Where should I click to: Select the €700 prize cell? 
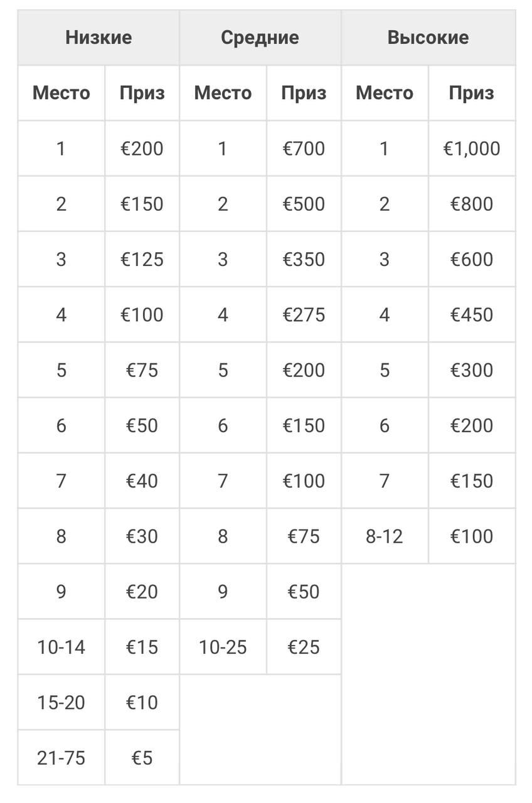[304, 149]
